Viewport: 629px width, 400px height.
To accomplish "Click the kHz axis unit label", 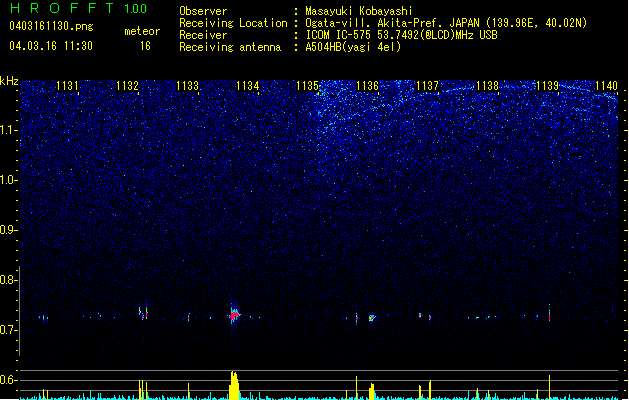I will click(x=9, y=81).
